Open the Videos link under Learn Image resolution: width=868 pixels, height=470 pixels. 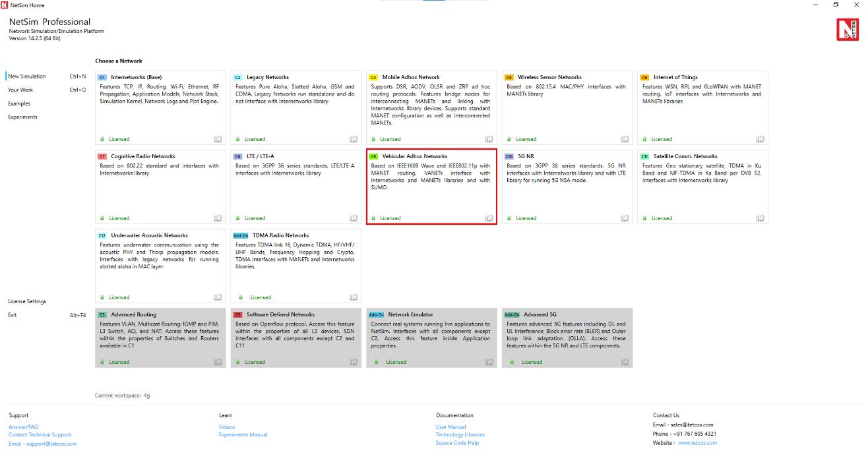point(227,427)
